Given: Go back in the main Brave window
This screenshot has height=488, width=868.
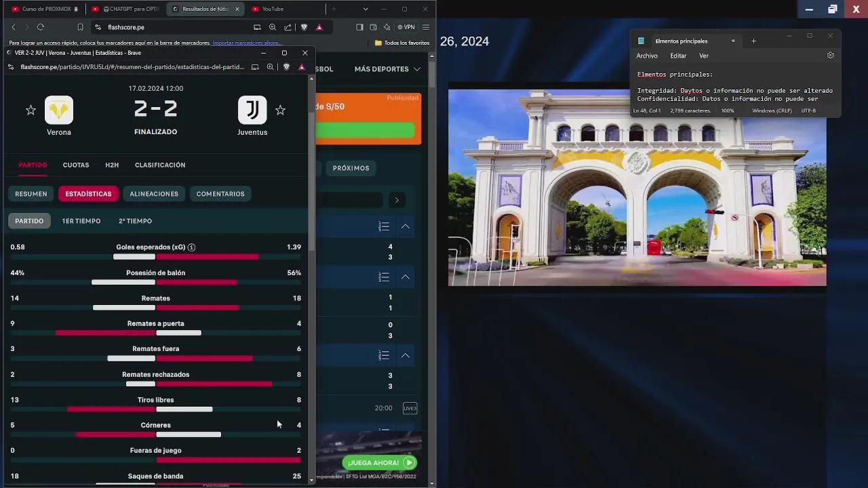Looking at the screenshot, I should [14, 27].
